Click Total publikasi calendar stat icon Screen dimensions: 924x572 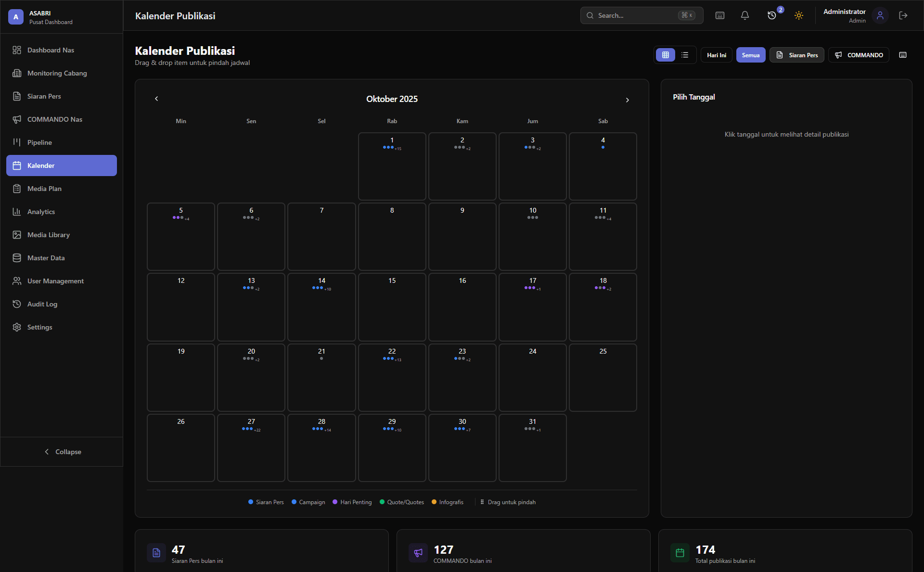click(680, 553)
